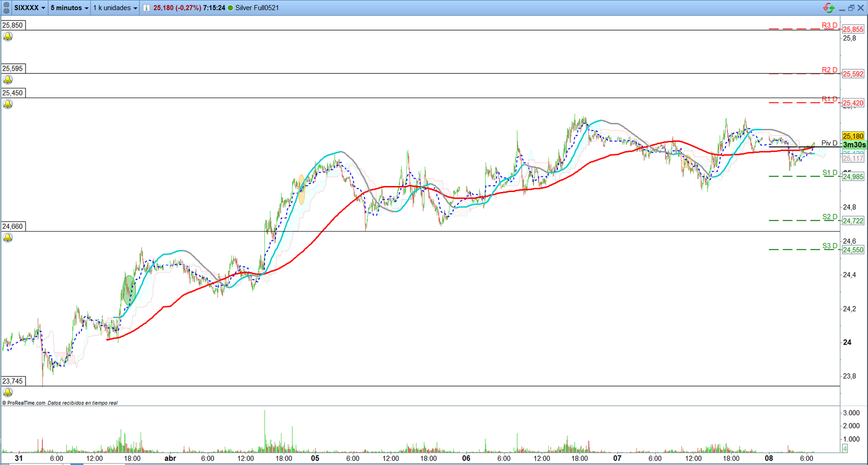Click the 25,855 red price tag
The width and height of the screenshot is (868, 465).
(853, 29)
